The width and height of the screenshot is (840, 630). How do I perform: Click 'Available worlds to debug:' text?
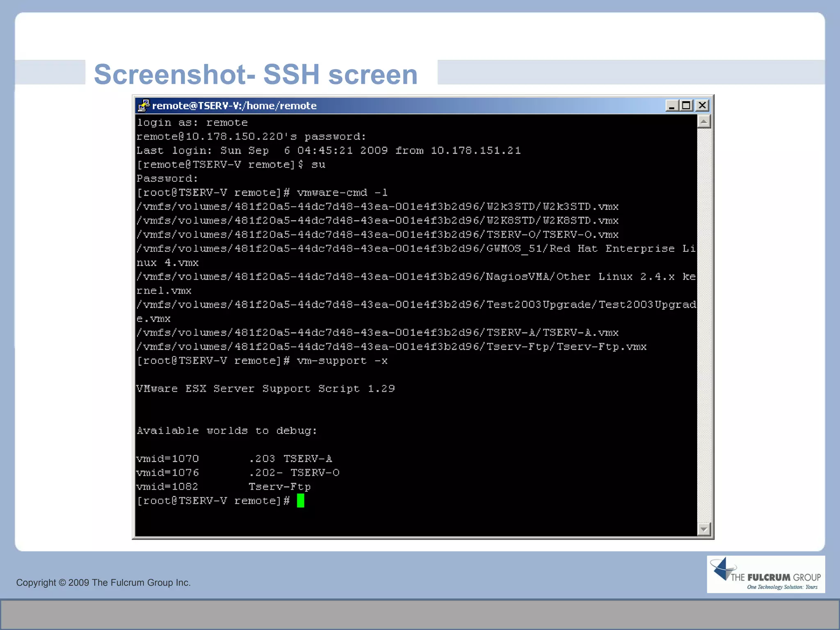227,431
